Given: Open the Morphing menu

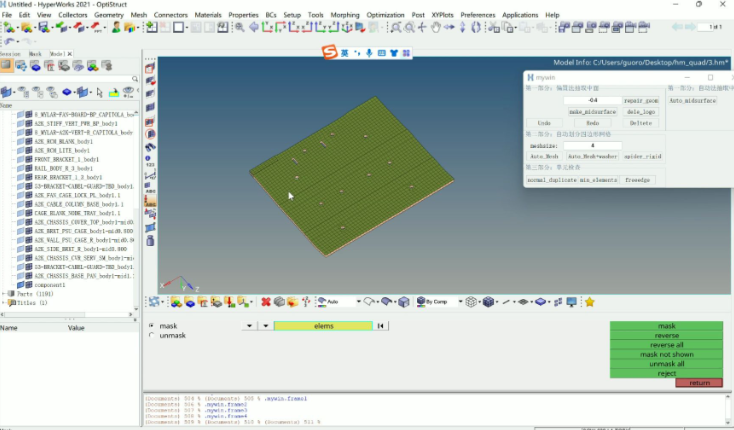Looking at the screenshot, I should coord(344,16).
